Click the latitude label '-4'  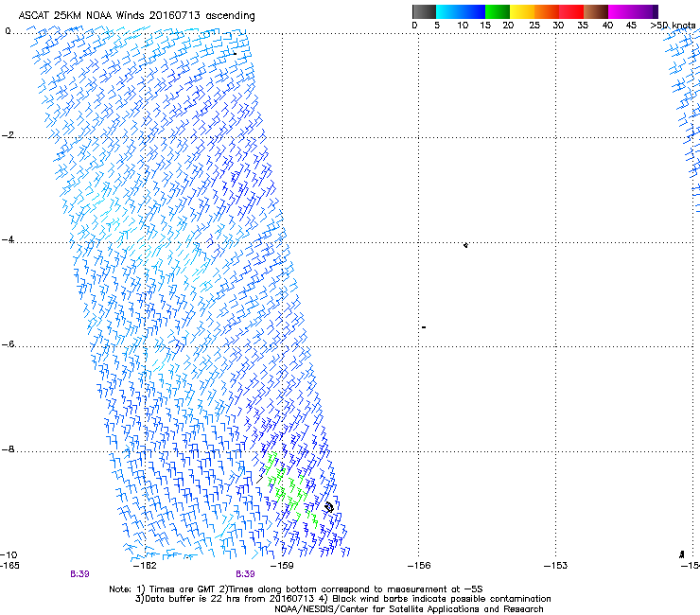8,239
